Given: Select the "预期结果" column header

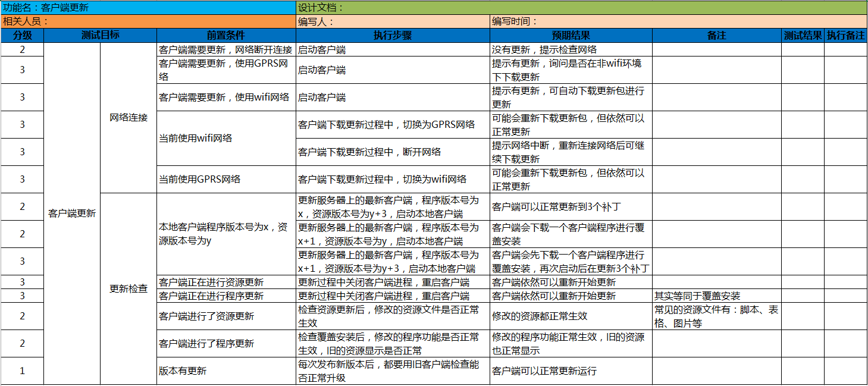Looking at the screenshot, I should pos(571,35).
